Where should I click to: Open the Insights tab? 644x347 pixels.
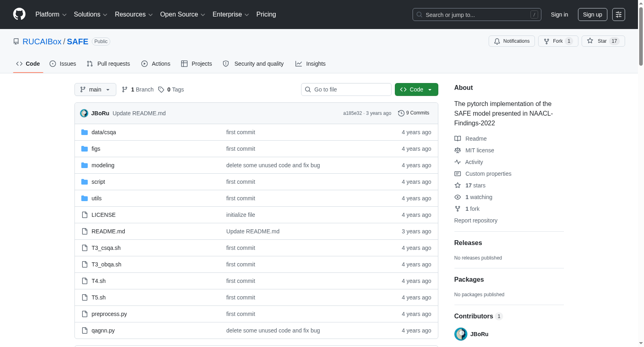(x=310, y=64)
